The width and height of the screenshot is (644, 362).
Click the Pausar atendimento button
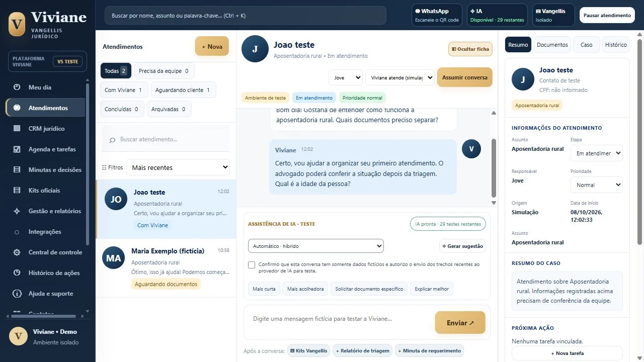(x=607, y=16)
